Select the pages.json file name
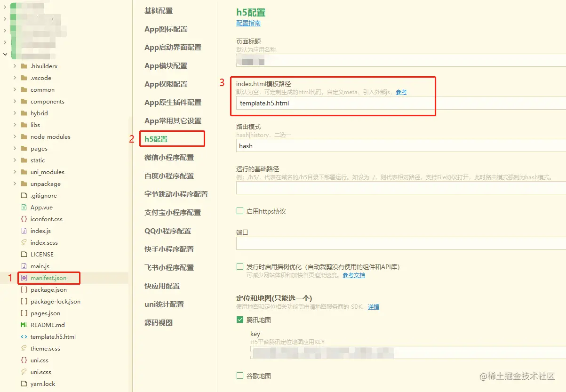 click(45, 313)
